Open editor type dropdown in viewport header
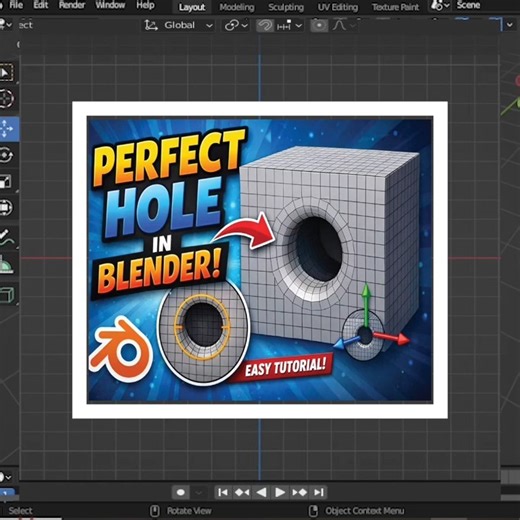Screen dimensions: 520x520 (5, 25)
